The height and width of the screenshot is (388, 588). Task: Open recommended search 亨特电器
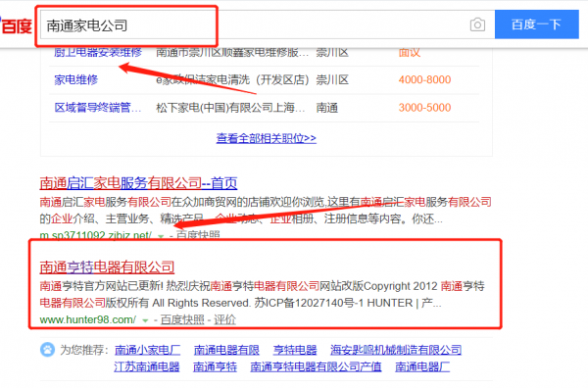[295, 350]
